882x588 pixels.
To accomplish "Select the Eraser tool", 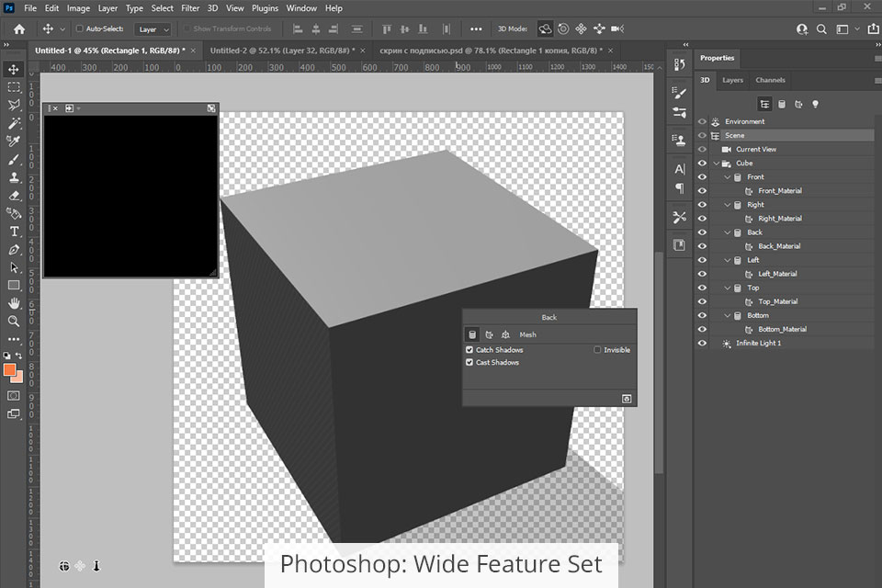I will 14,196.
